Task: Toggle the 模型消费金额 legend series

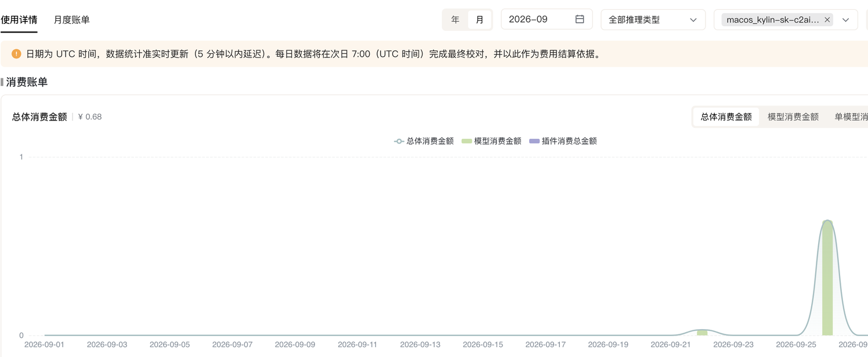Action: (491, 141)
